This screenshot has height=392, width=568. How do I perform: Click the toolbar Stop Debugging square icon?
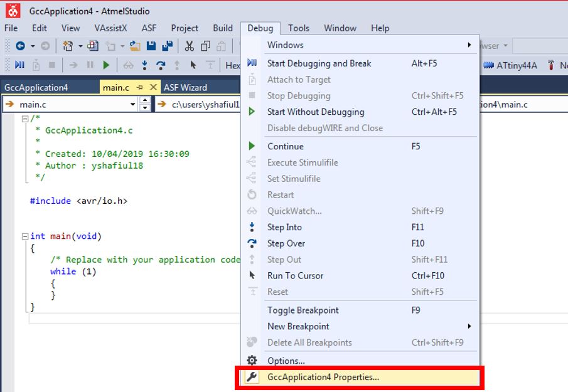52,65
